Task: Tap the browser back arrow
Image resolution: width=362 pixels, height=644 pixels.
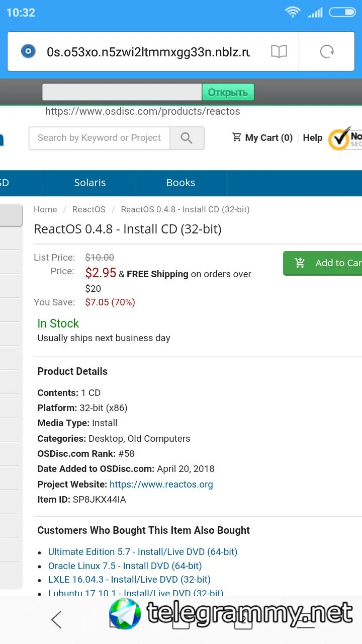Action: (56, 619)
